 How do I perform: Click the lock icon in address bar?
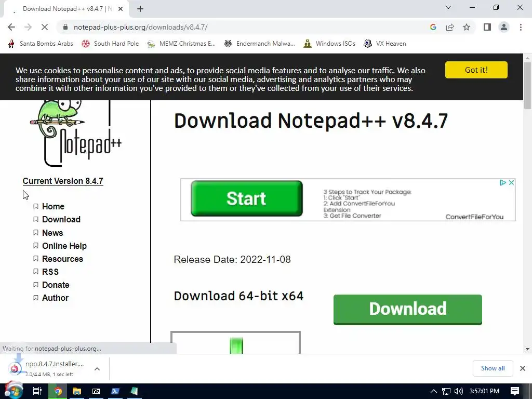(x=65, y=27)
